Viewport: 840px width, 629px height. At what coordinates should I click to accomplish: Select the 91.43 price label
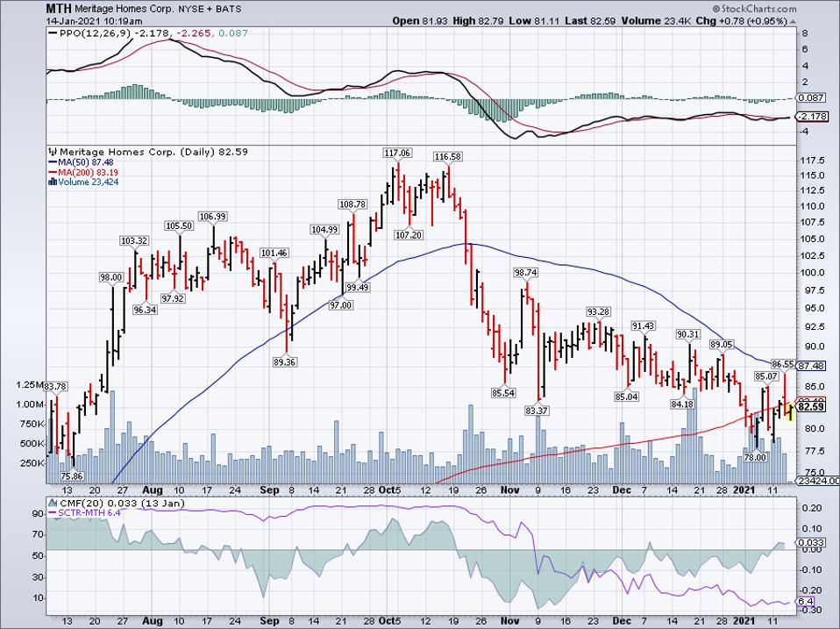pyautogui.click(x=643, y=325)
